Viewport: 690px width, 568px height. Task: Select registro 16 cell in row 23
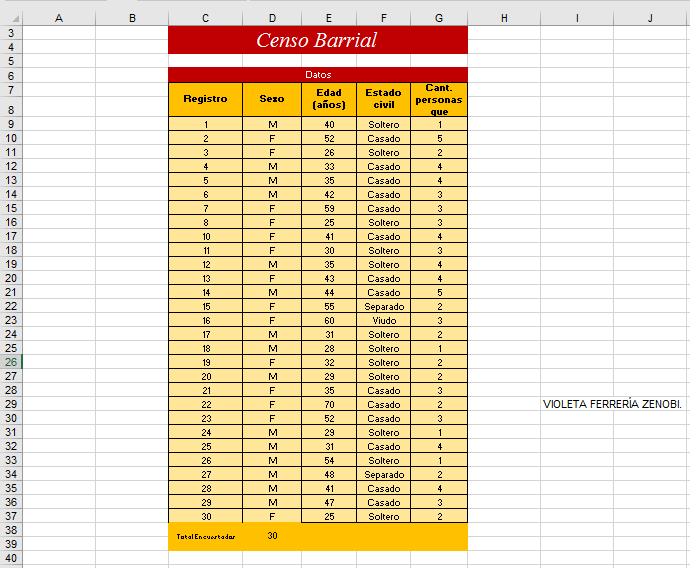(x=206, y=320)
